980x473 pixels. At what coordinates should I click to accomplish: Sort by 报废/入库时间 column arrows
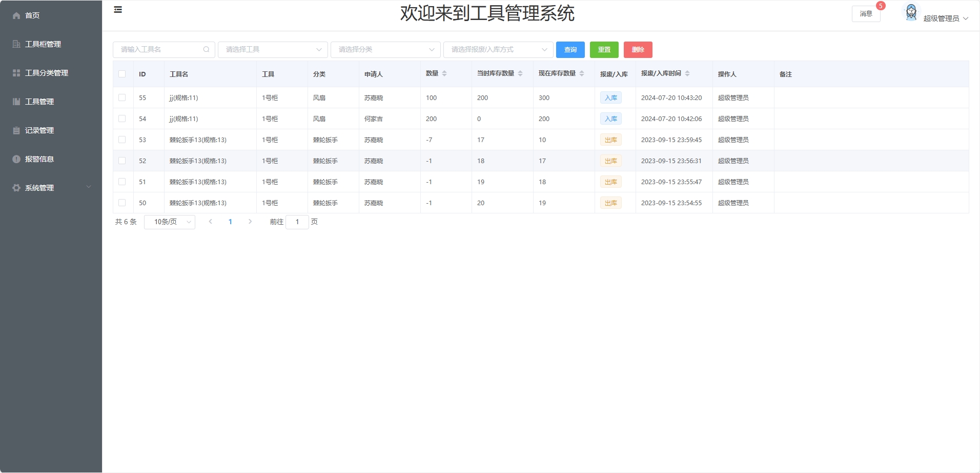click(687, 74)
